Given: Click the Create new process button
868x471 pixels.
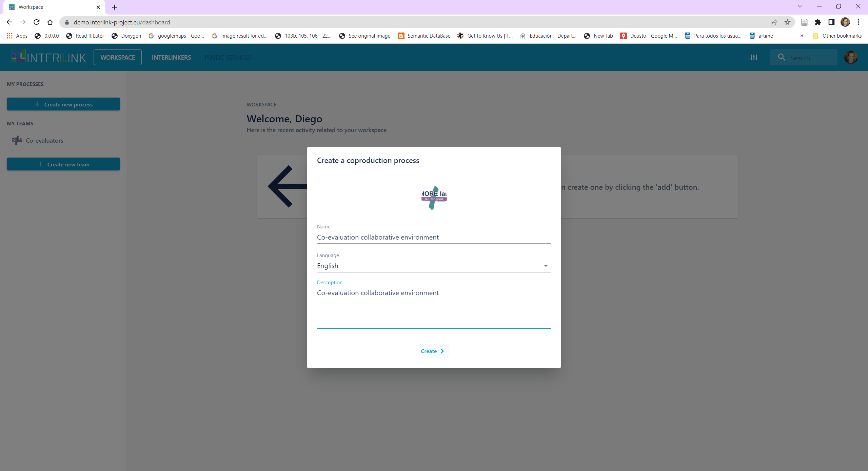Looking at the screenshot, I should [x=63, y=104].
